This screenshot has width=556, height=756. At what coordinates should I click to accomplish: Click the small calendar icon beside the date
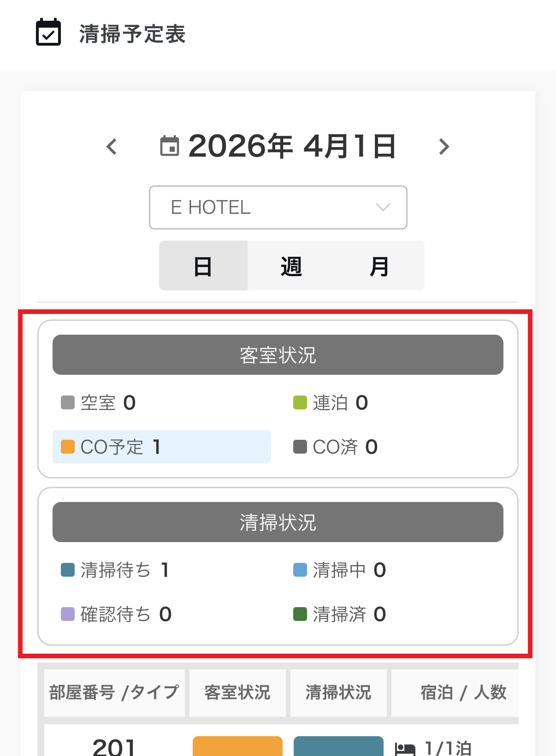pos(170,146)
